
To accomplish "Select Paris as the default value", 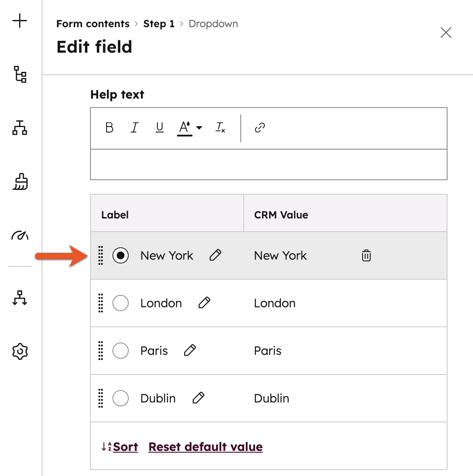I will [121, 351].
